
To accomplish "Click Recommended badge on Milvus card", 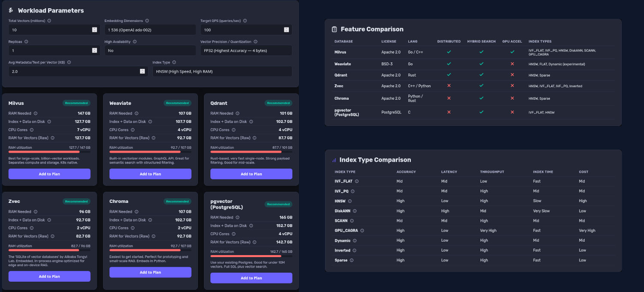I will pyautogui.click(x=76, y=103).
